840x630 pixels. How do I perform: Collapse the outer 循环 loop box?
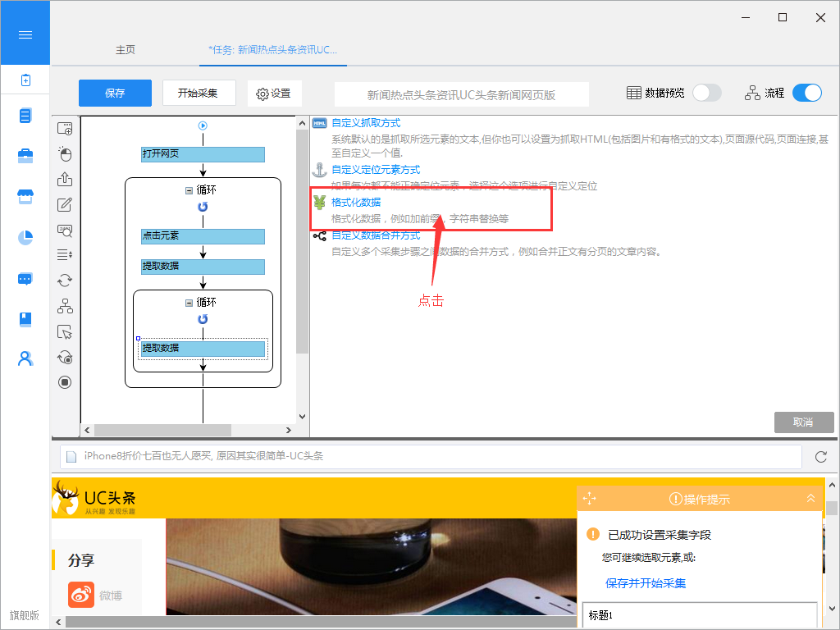tap(189, 189)
